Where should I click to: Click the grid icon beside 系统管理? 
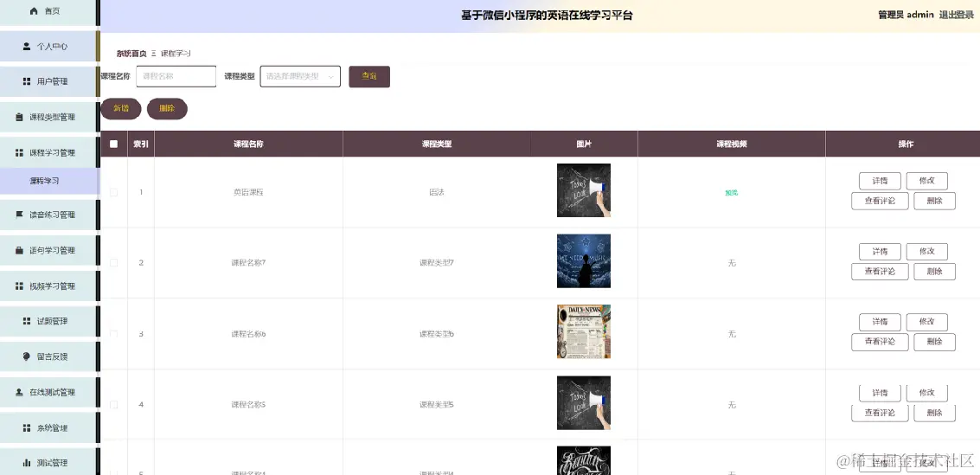(x=26, y=427)
